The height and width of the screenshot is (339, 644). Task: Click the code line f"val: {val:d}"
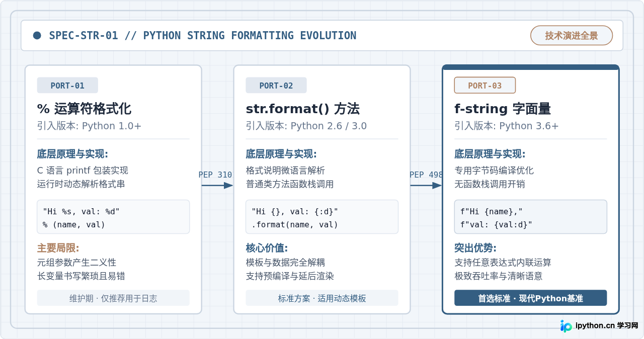point(496,224)
